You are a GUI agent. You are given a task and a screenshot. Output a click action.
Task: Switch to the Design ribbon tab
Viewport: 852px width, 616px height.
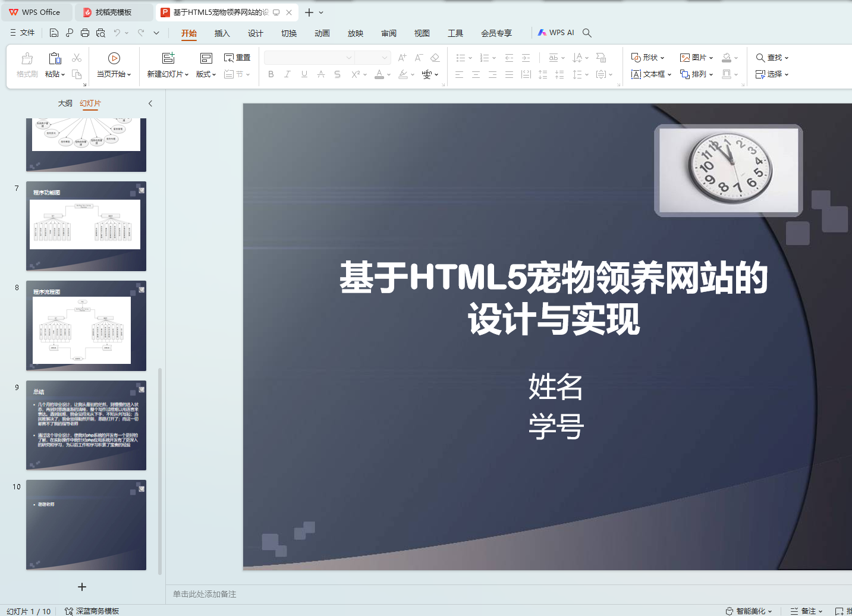pyautogui.click(x=255, y=33)
